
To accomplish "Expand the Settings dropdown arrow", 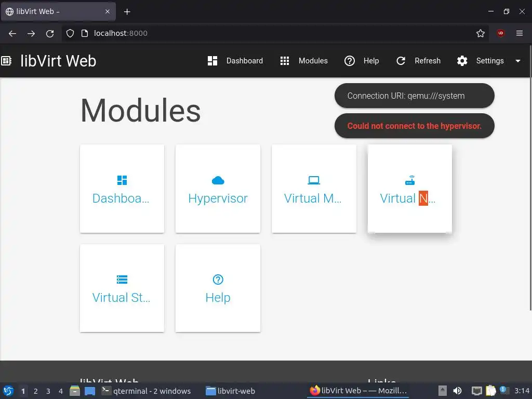I will (x=518, y=61).
